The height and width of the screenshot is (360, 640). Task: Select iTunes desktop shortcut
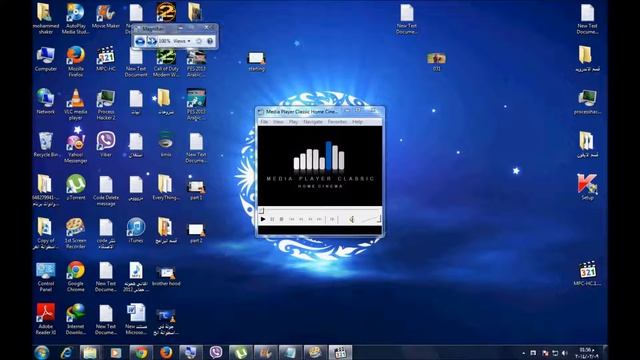coord(136,231)
